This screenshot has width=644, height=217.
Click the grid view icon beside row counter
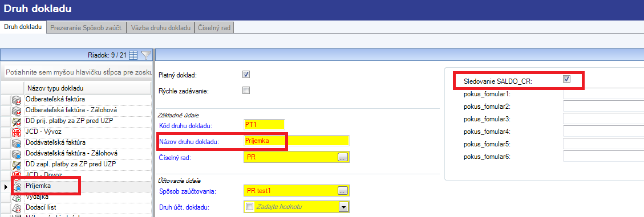[x=133, y=55]
